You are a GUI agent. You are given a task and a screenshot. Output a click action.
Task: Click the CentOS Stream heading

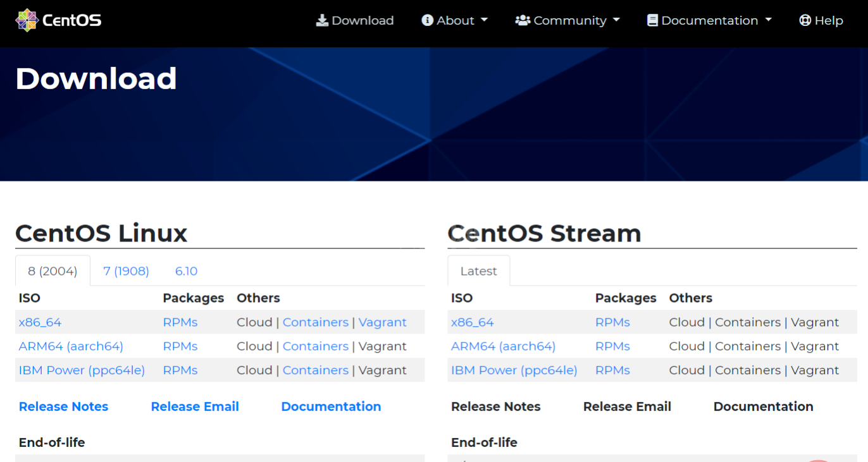[544, 233]
